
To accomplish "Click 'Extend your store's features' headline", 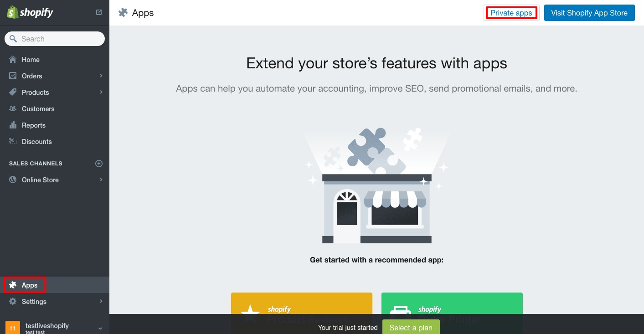I will coord(376,63).
